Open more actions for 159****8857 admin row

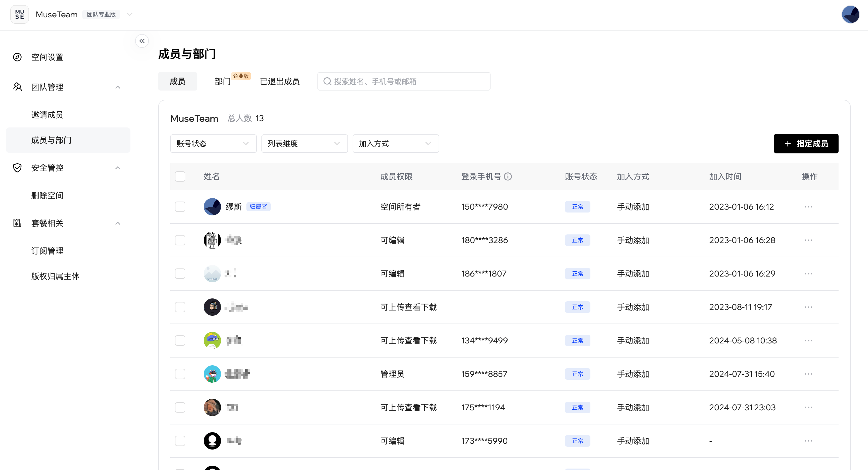click(808, 374)
